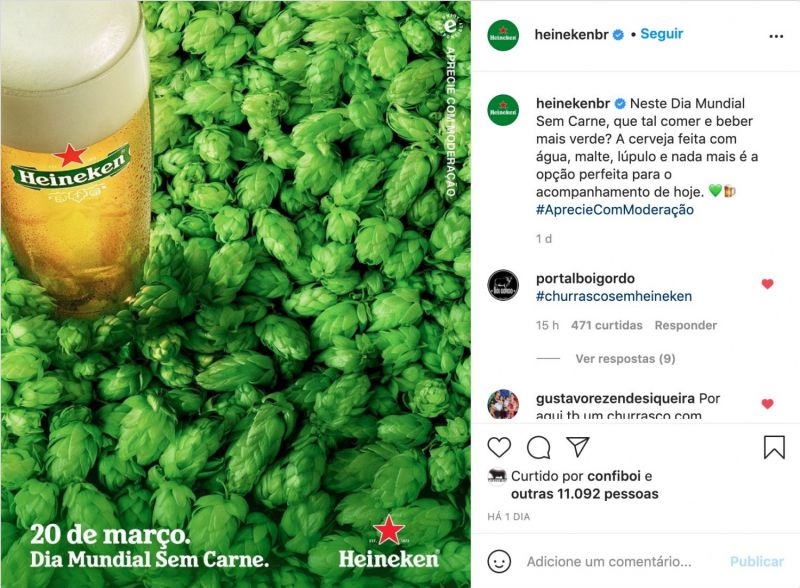
Task: Expand Ver respostas (9) replies
Action: (625, 359)
